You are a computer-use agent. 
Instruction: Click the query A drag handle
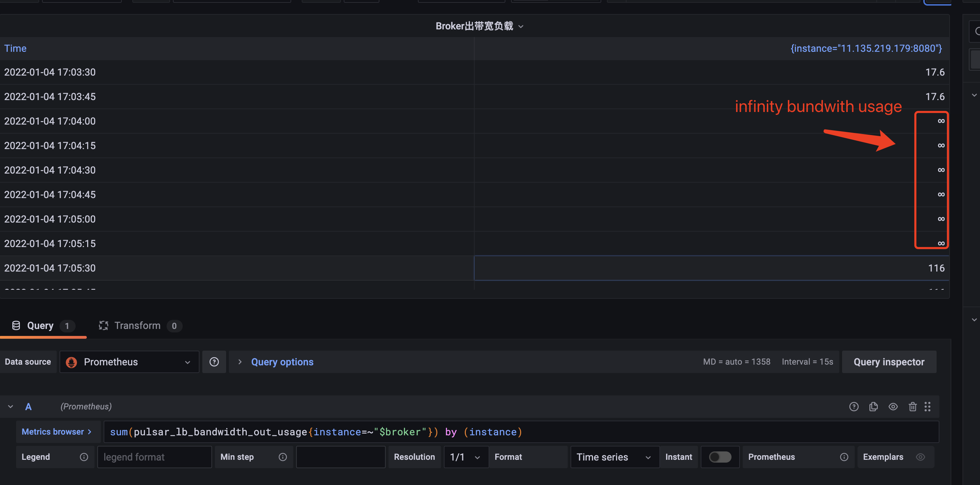point(927,407)
